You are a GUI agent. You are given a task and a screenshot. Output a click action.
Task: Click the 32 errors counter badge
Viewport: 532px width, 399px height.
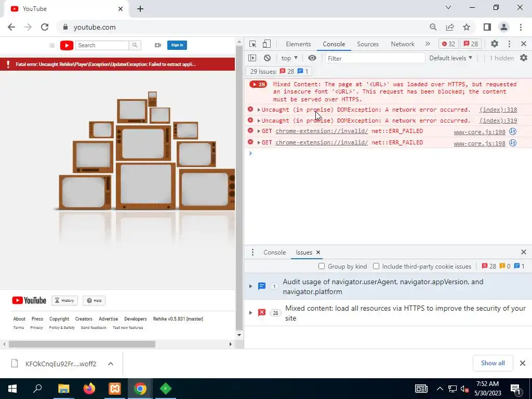point(448,44)
